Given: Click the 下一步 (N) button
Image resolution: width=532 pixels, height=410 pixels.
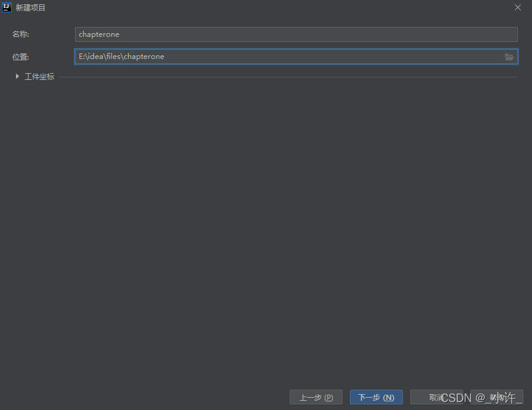Looking at the screenshot, I should tap(376, 397).
